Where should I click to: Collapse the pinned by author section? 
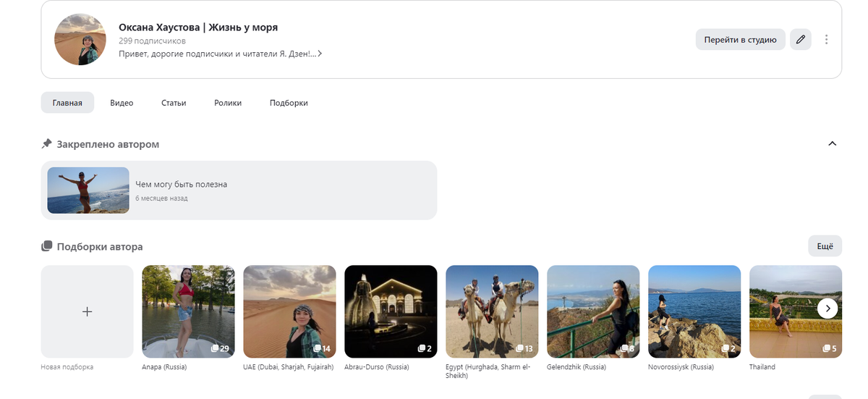point(832,144)
